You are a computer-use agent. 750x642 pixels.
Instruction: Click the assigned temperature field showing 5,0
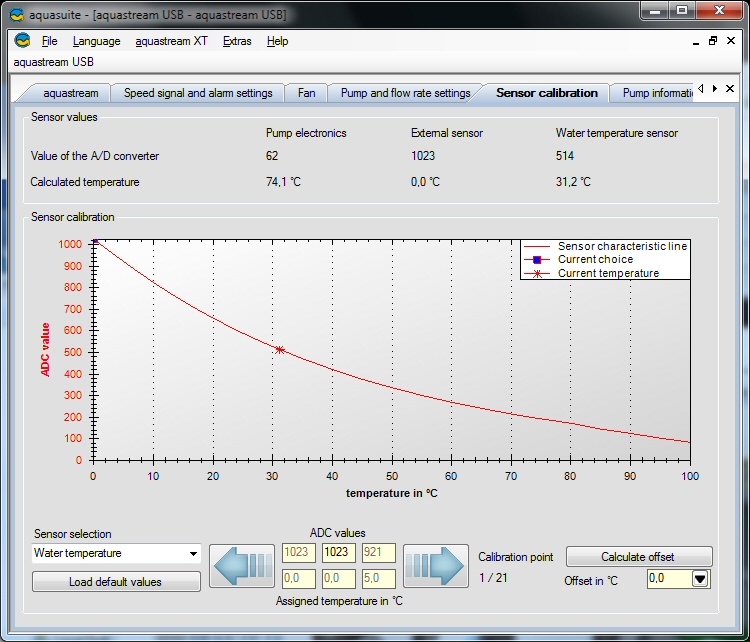click(x=378, y=578)
